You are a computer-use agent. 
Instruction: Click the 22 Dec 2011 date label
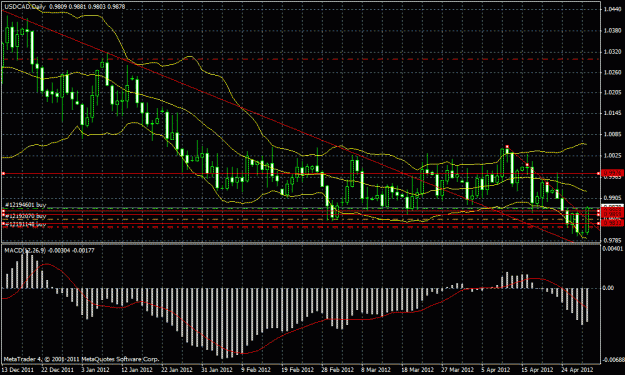57,369
